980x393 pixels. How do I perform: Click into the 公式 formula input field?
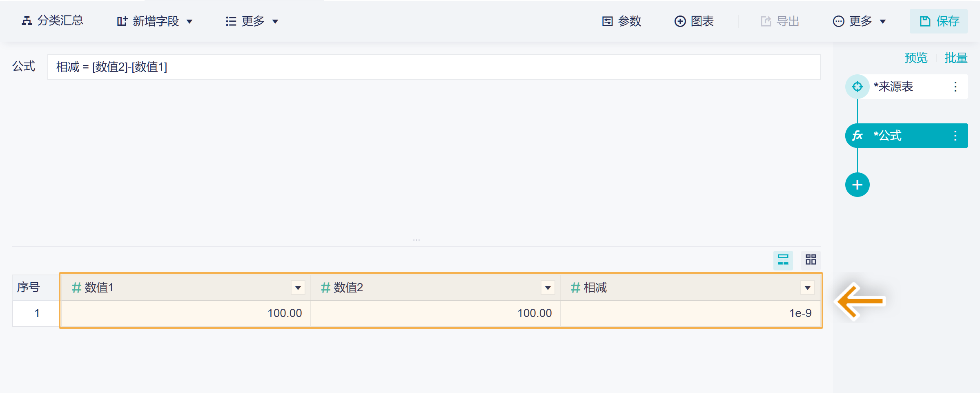[434, 67]
